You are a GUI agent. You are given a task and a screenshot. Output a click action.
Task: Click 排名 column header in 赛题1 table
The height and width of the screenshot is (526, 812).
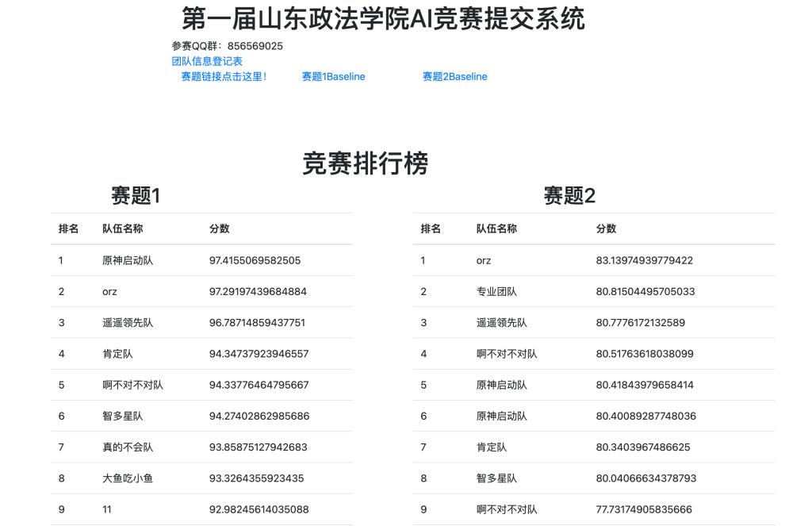tap(68, 228)
